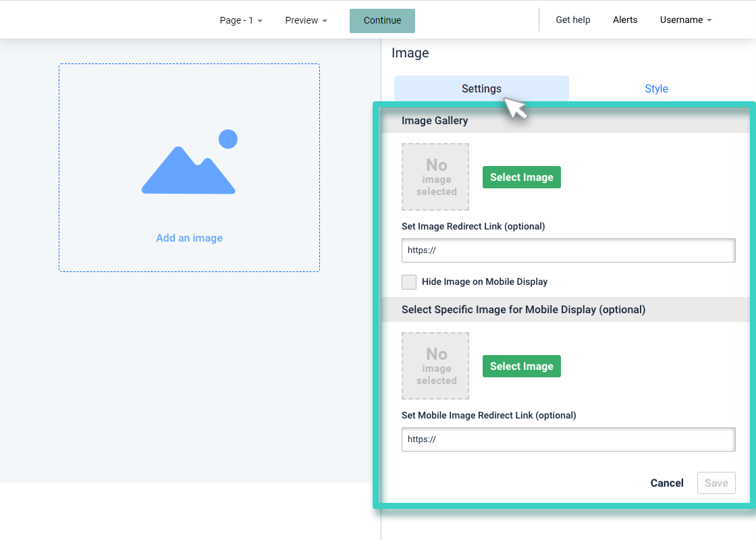Open Alerts in the top bar

625,20
